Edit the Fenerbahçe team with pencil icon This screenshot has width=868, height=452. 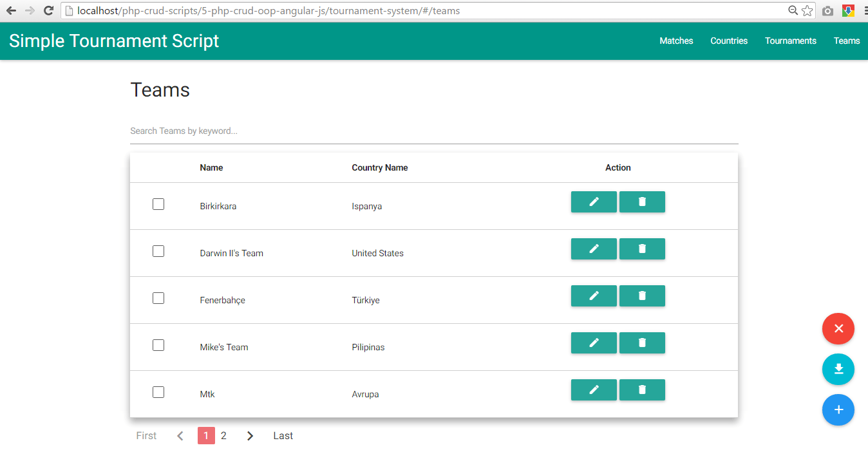click(594, 296)
